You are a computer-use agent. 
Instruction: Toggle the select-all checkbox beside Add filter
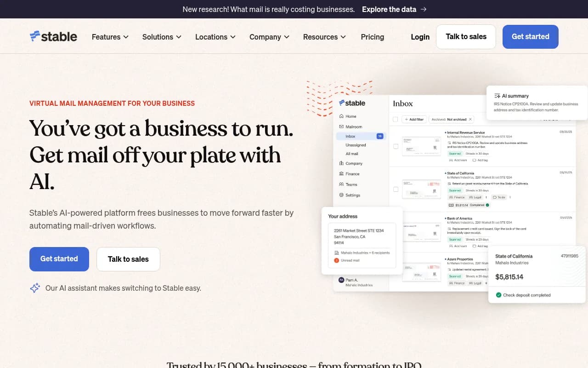click(x=396, y=119)
